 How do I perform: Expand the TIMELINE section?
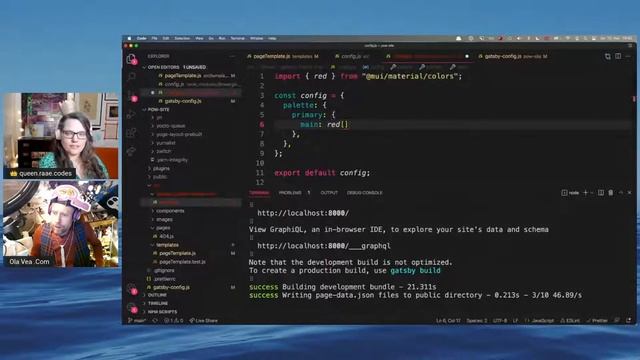coord(158,304)
